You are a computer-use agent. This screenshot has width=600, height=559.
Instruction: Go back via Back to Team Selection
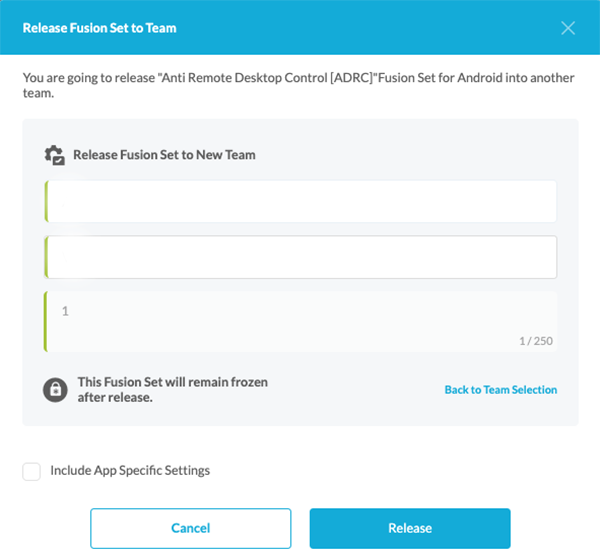pos(500,390)
